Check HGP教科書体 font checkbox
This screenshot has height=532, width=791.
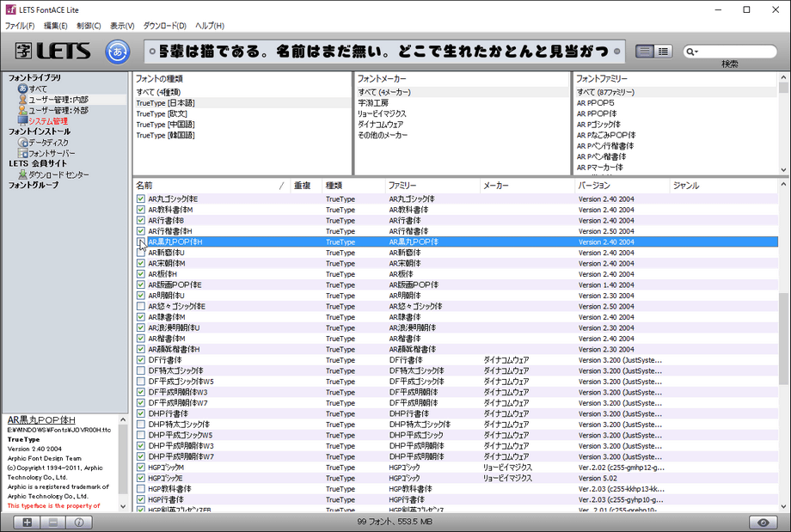[x=141, y=489]
